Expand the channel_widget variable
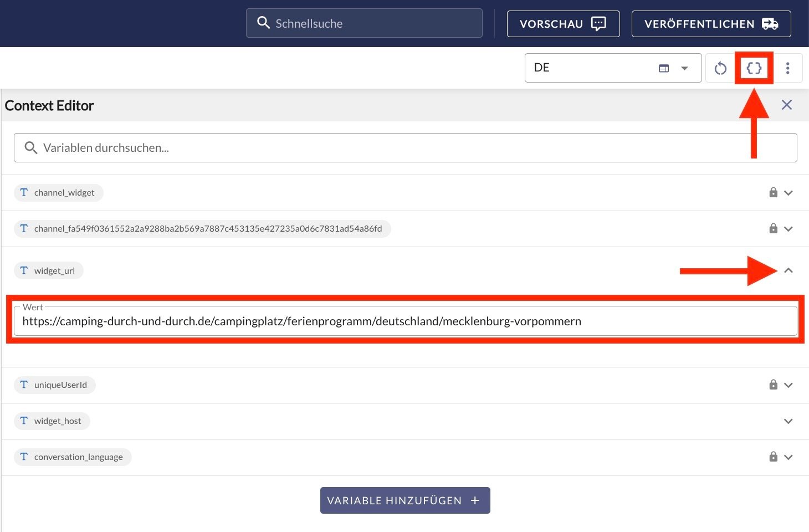Screen dimensions: 809x532 coord(788,193)
